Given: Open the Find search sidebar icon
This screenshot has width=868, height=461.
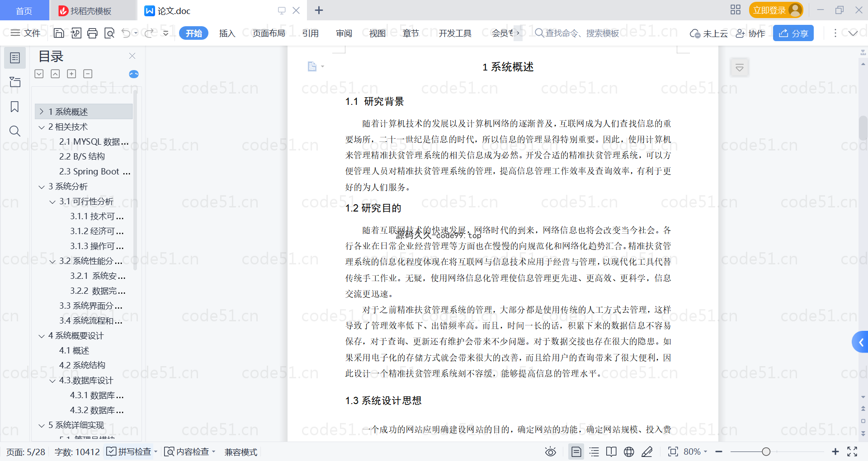Looking at the screenshot, I should pos(15,131).
